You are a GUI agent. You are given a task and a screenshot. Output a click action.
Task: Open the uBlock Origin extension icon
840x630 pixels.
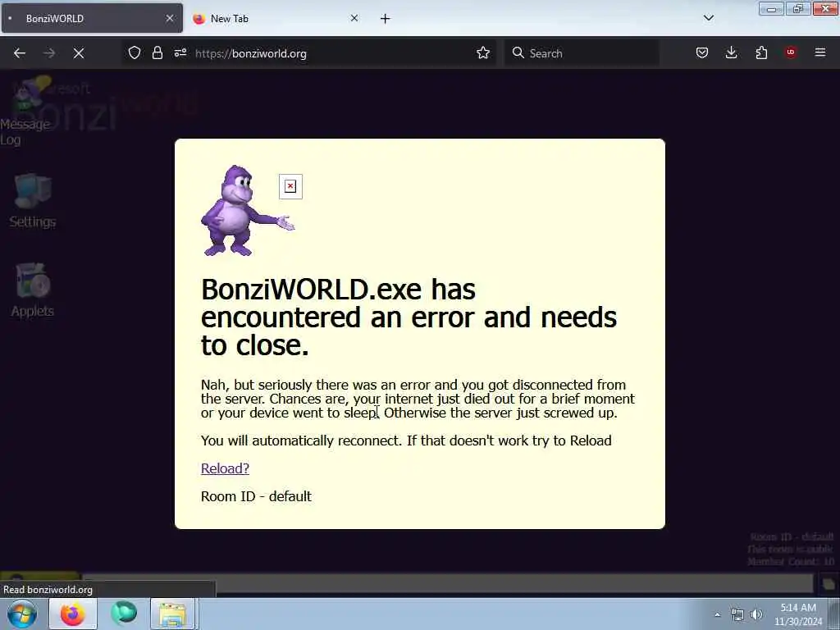(791, 52)
